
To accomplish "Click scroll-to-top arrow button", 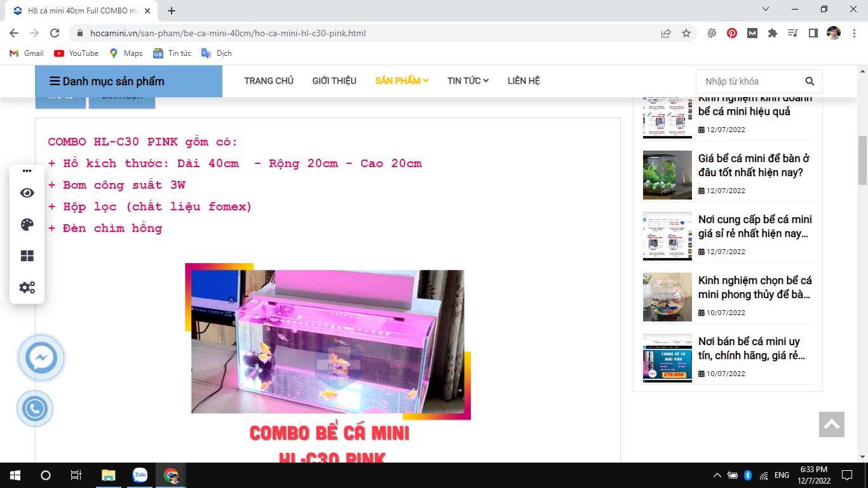I will [832, 424].
